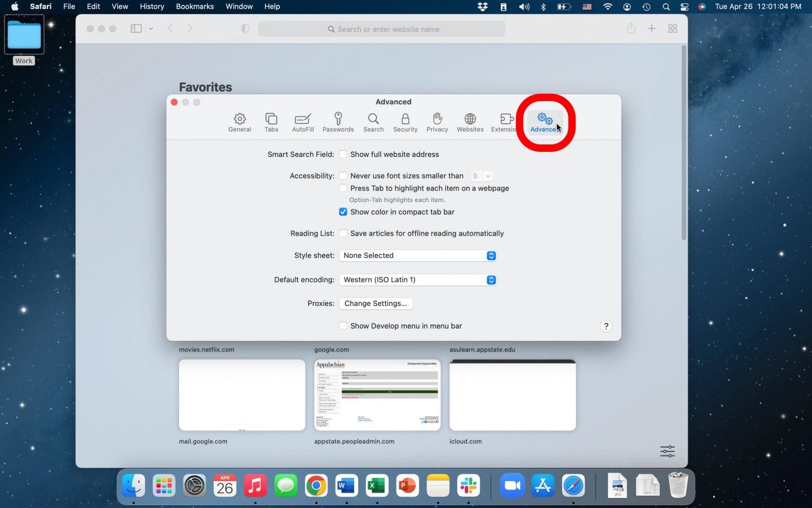Image resolution: width=812 pixels, height=508 pixels.
Task: Click the help question mark button
Action: [606, 327]
